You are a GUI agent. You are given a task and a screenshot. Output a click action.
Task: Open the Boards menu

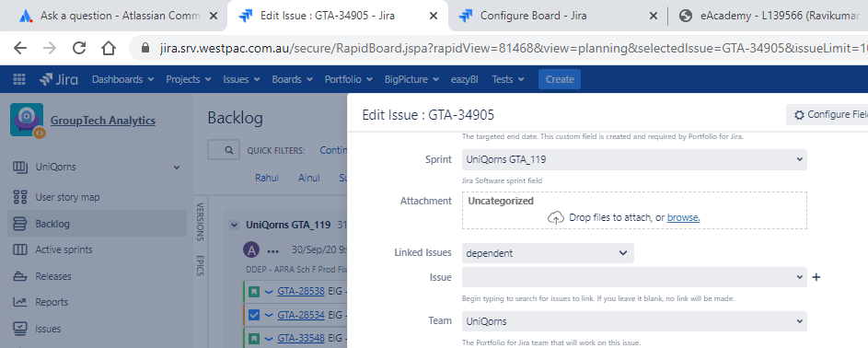tap(293, 79)
